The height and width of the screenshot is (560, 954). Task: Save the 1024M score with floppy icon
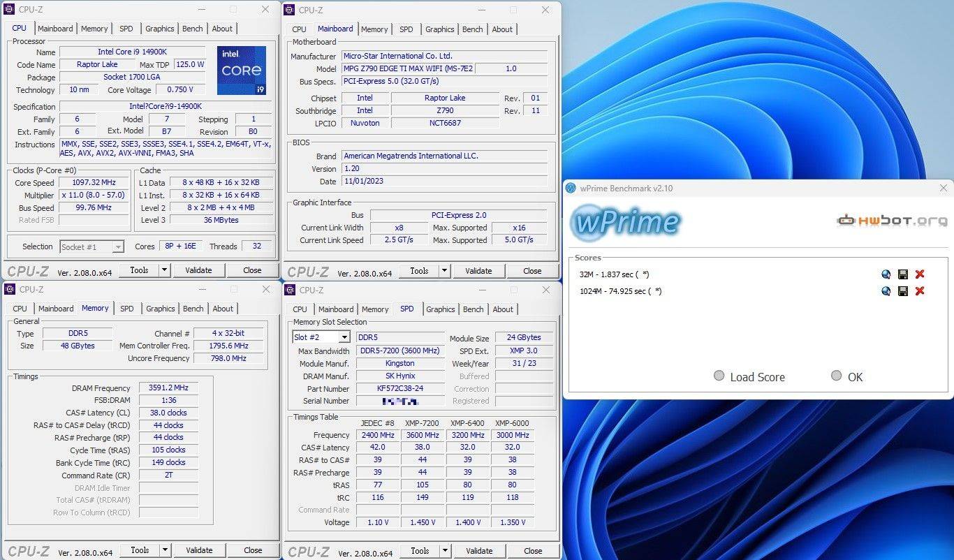click(903, 291)
